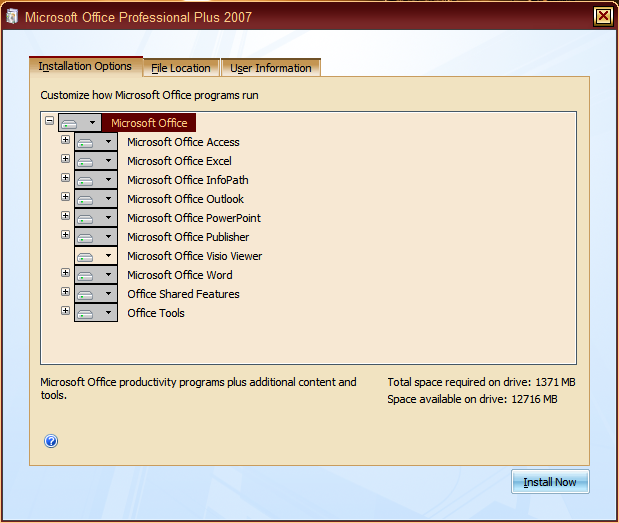Close the Office setup window
The image size is (619, 523).
pyautogui.click(x=603, y=16)
